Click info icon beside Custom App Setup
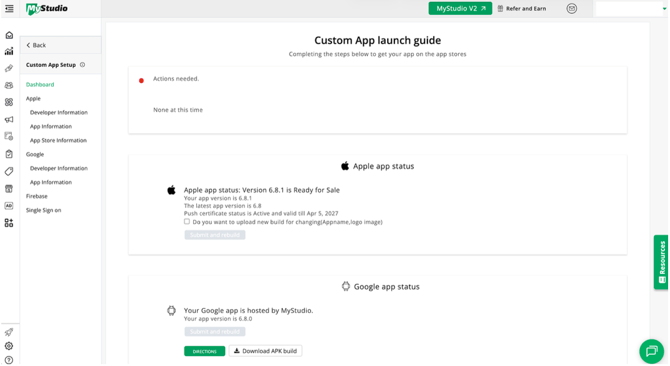Image resolution: width=670 pixels, height=366 pixels. pyautogui.click(x=82, y=65)
